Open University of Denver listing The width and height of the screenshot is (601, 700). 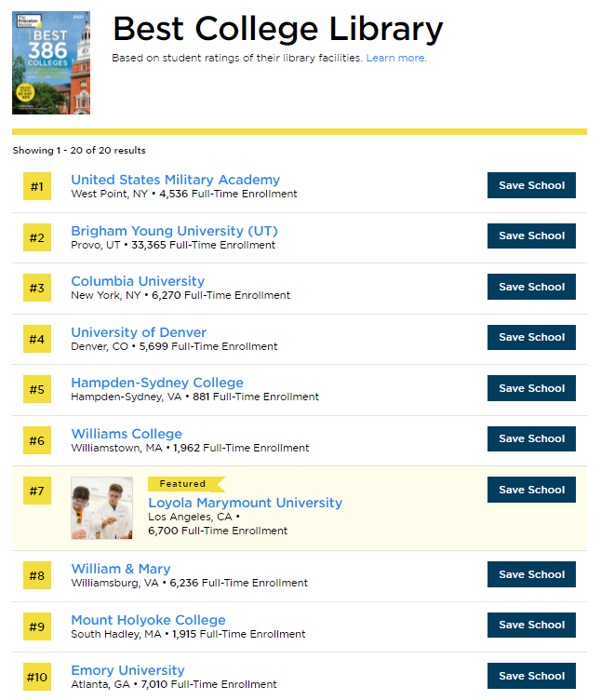pos(139,332)
